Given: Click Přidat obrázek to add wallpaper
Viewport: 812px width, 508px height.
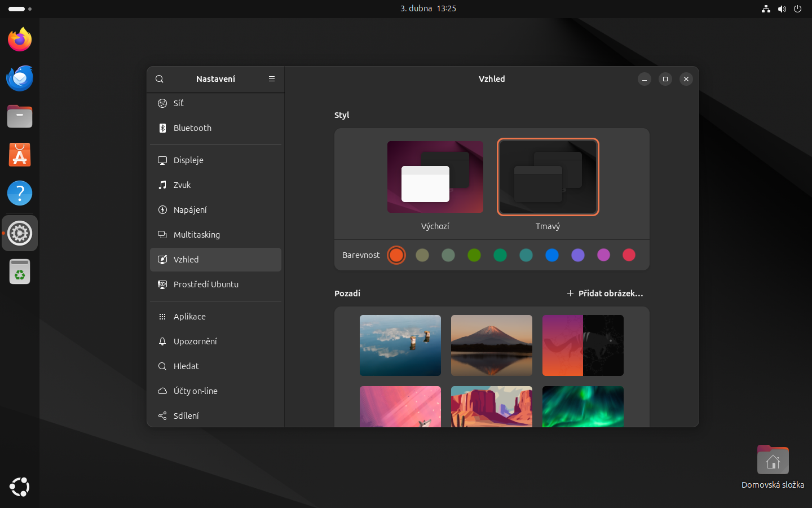Looking at the screenshot, I should click(604, 294).
